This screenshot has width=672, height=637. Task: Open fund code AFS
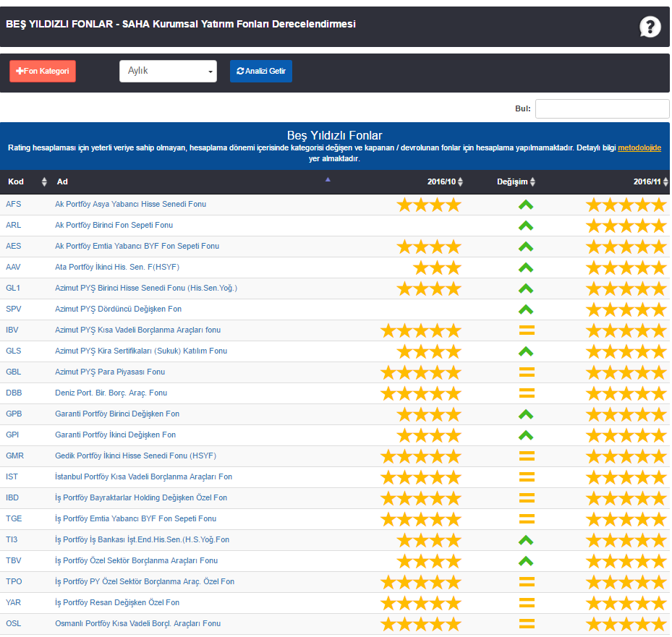coord(13,205)
